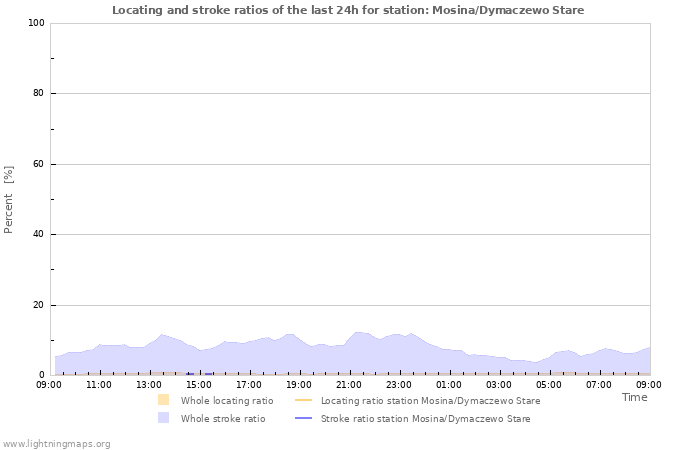Click the Whole locating ratio legend swatch
The width and height of the screenshot is (700, 450).
(163, 400)
